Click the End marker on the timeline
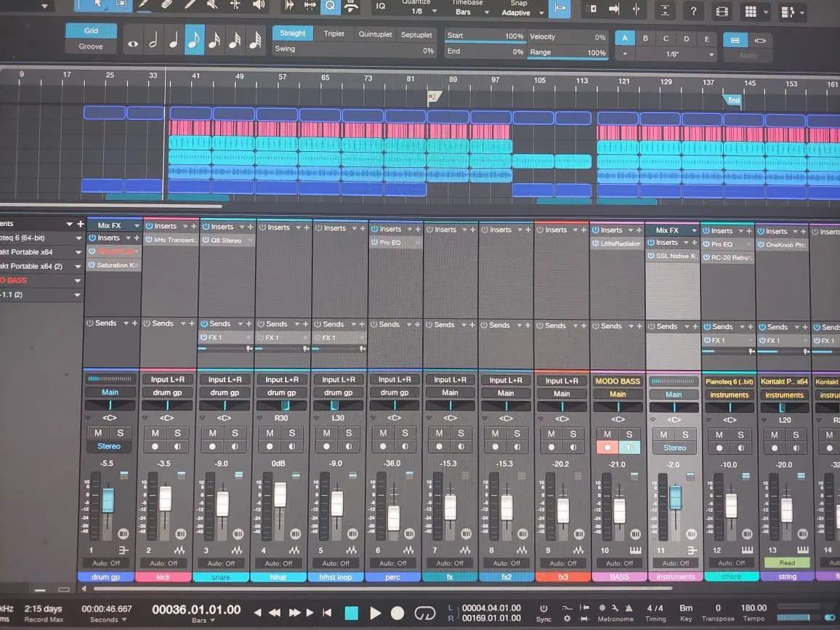 click(732, 101)
